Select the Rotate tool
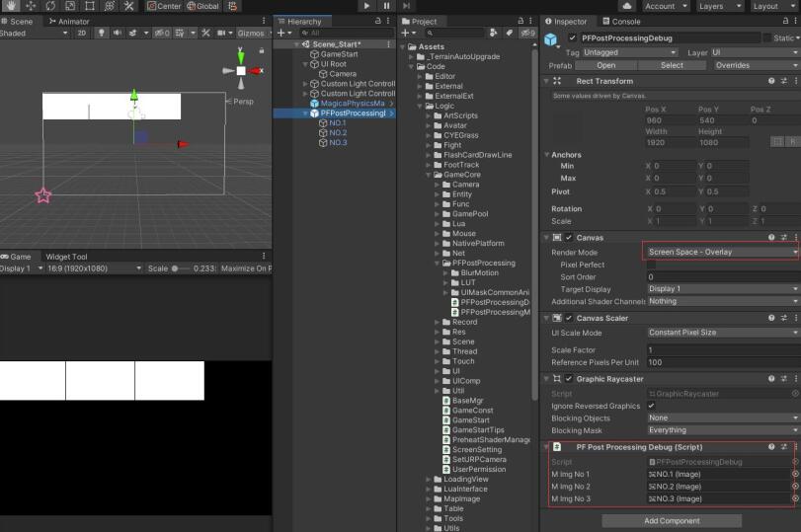The image size is (801, 532). pos(50,6)
